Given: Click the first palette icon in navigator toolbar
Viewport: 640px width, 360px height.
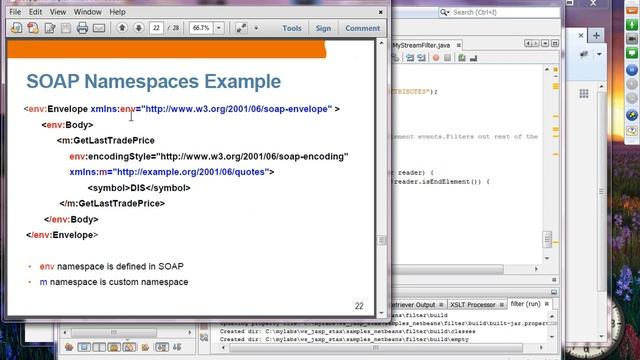Looking at the screenshot, I should 69,347.
